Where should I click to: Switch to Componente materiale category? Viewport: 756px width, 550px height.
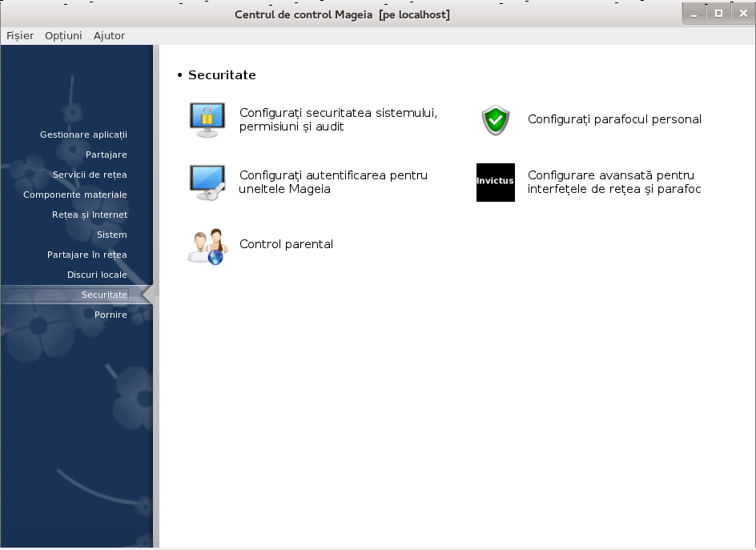[75, 195]
